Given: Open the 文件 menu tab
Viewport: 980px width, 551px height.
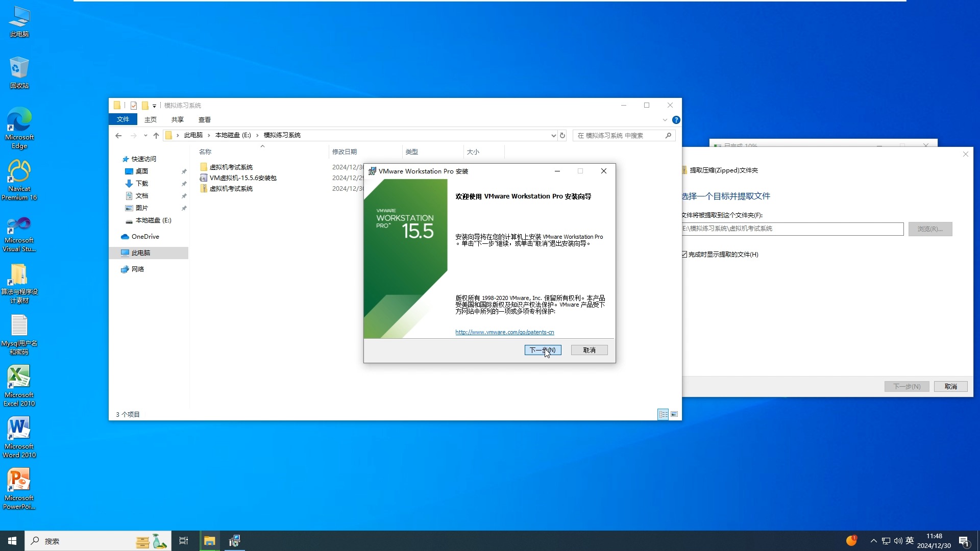Looking at the screenshot, I should [123, 119].
